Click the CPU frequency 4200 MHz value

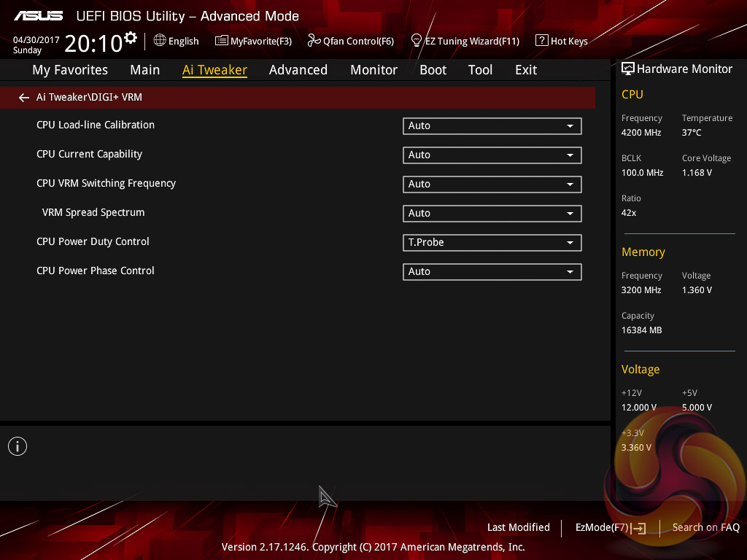(x=641, y=133)
